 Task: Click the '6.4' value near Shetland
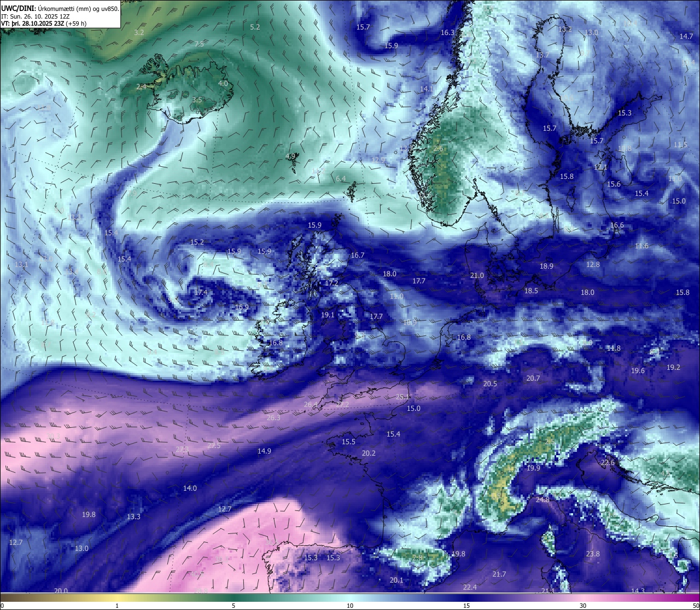[341, 179]
